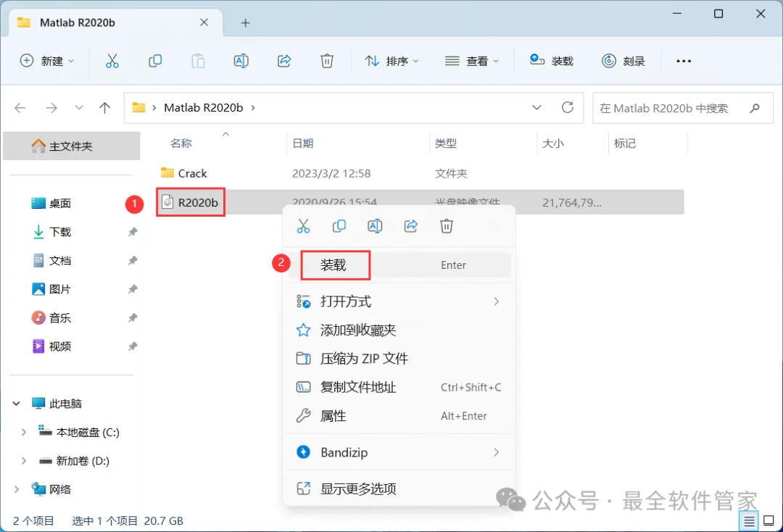Switch to details view in the status bar
The image size is (783, 532).
(749, 521)
